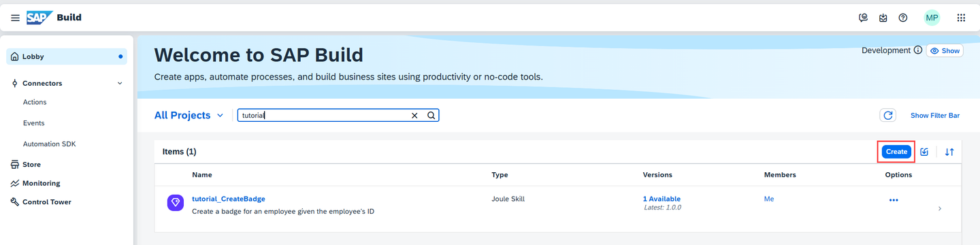Viewport: 980px width, 245px height.
Task: Open Events under Connectors
Action: tap(33, 123)
